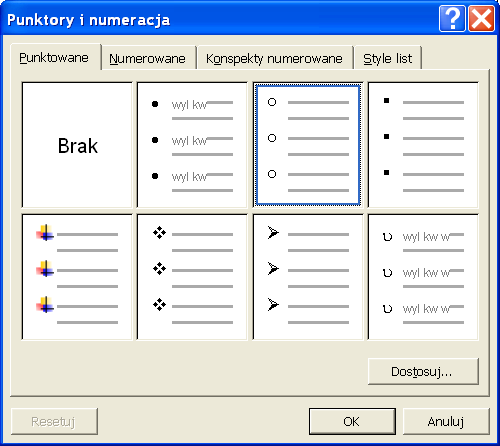Viewport: 500px width, 446px height.
Task: Open the Style list tab
Action: click(x=388, y=59)
